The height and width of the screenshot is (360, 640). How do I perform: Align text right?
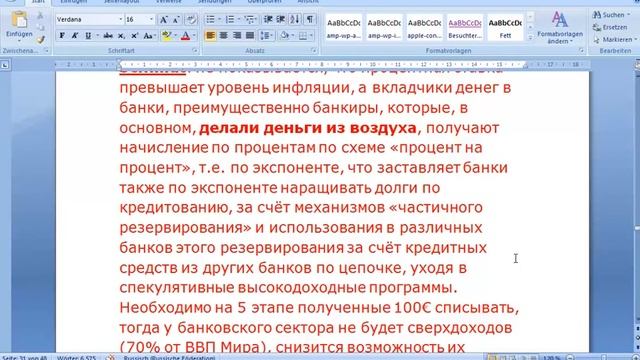(237, 36)
